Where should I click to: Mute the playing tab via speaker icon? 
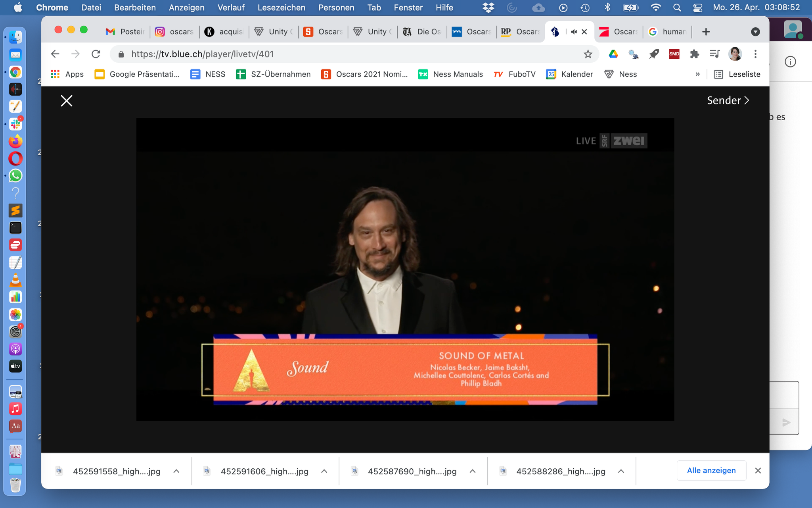coord(574,32)
